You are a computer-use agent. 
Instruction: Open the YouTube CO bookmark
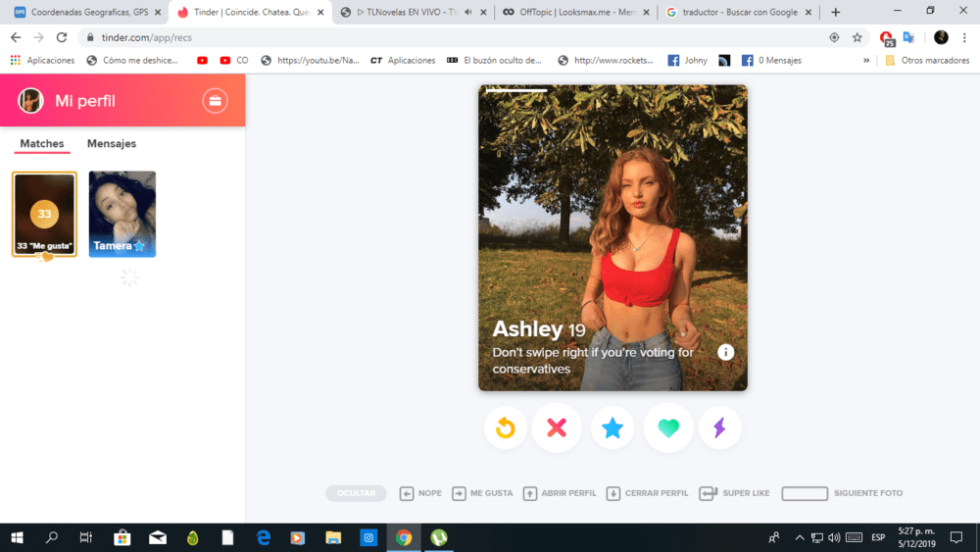(234, 60)
